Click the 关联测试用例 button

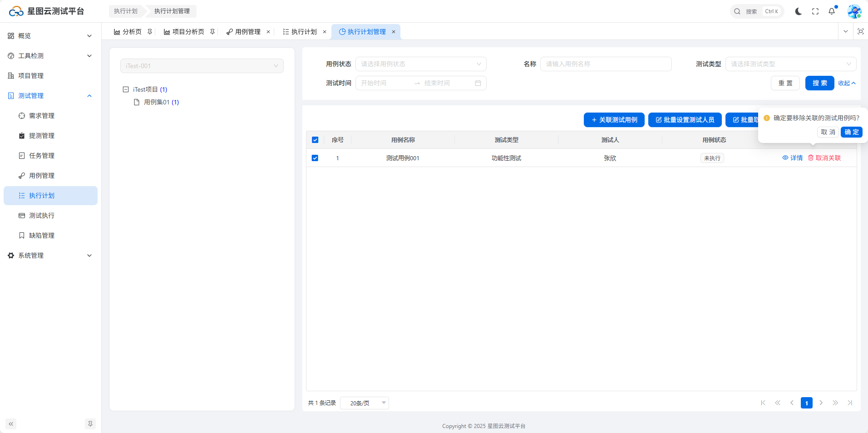click(614, 120)
